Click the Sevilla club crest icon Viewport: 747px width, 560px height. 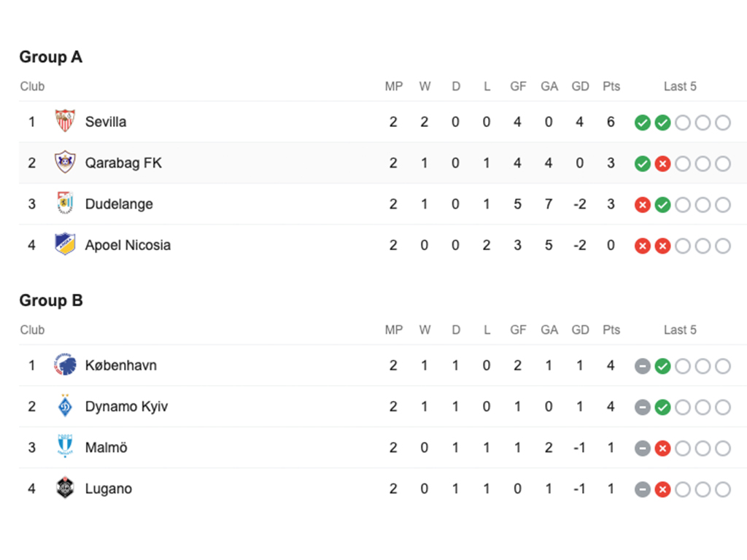[x=65, y=122]
